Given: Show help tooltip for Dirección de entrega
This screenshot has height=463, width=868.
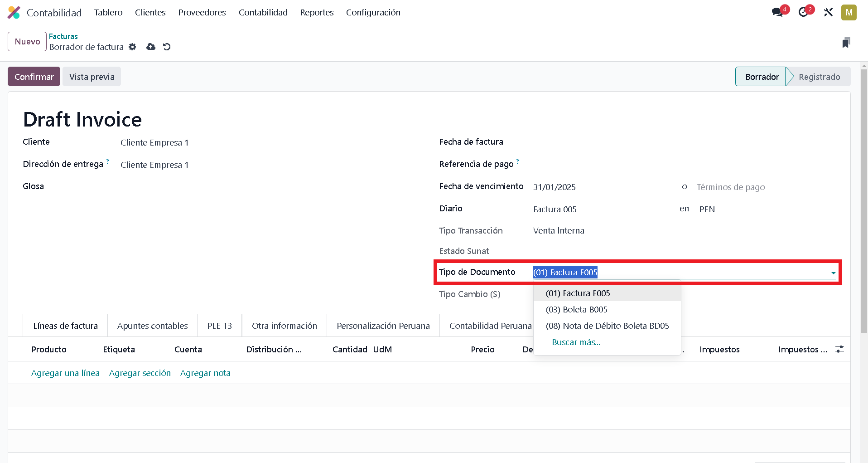Looking at the screenshot, I should point(107,161).
